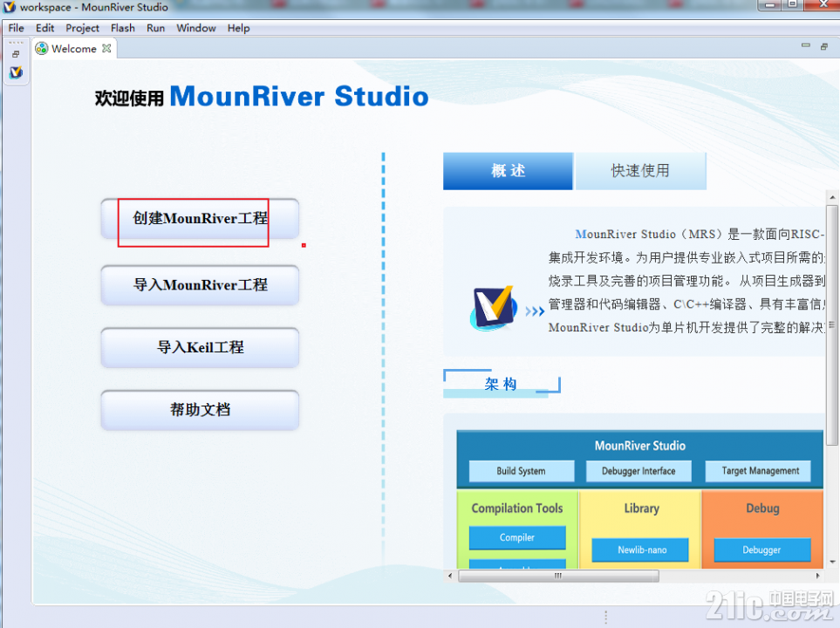This screenshot has height=628, width=840.
Task: Click the scroll down arrow
Action: [x=832, y=562]
